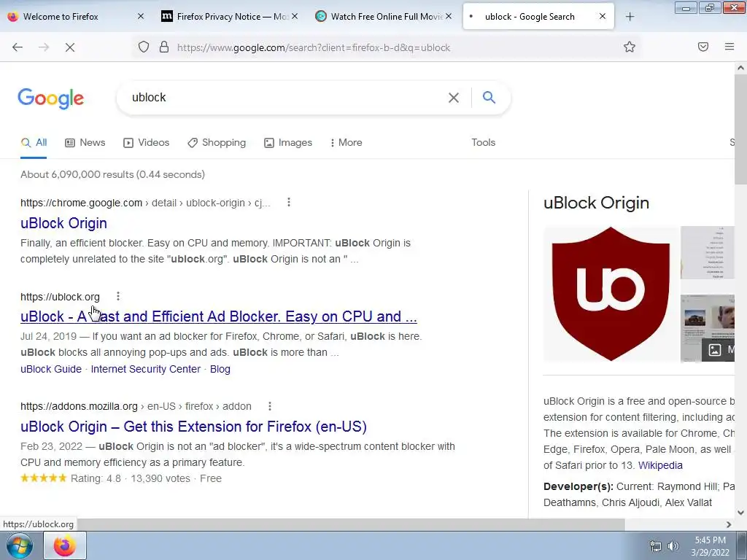The height and width of the screenshot is (560, 747).
Task: Click the horizontal scrollbar right arrow
Action: [x=729, y=524]
